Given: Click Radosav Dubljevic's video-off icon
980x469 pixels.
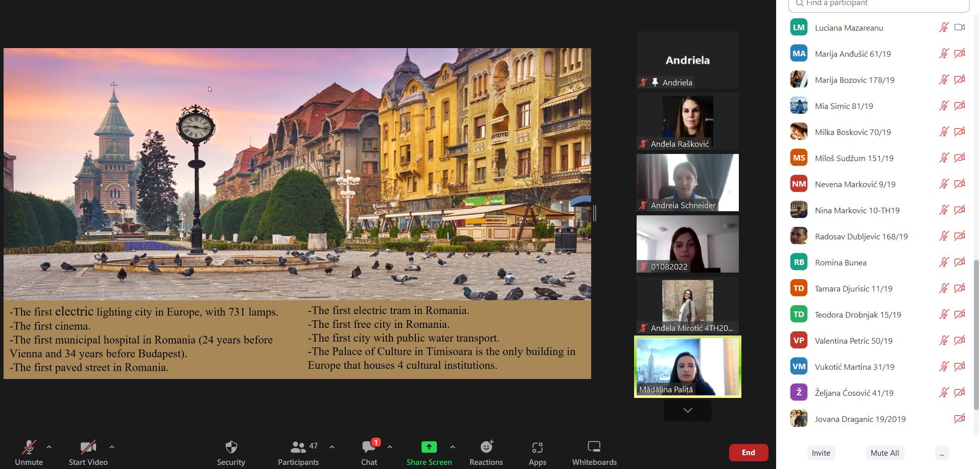Looking at the screenshot, I should pos(960,236).
